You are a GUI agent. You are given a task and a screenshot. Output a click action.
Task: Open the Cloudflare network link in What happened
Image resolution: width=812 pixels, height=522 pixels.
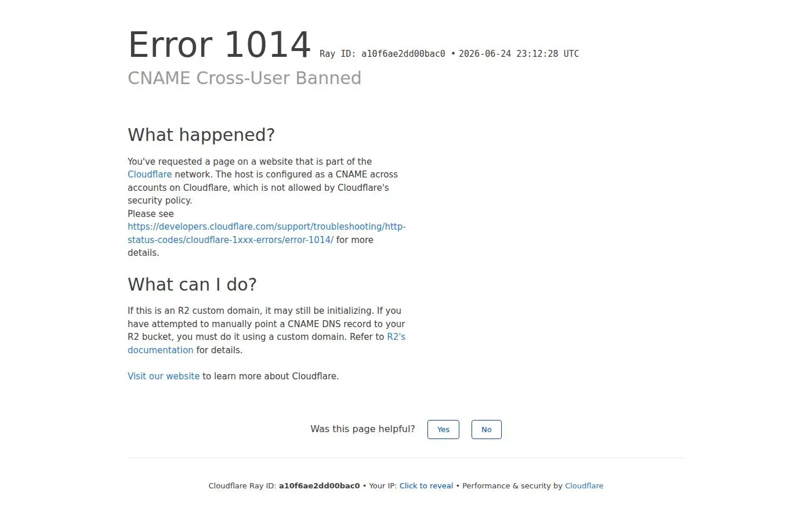coord(150,175)
